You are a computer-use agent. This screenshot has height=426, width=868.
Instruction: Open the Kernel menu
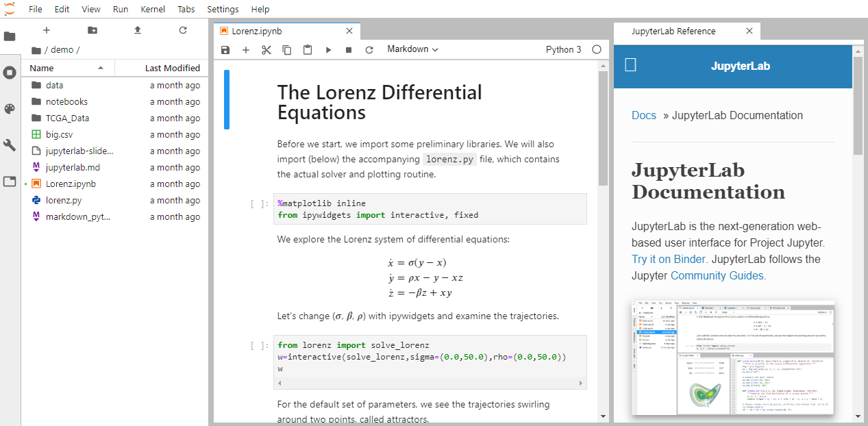(153, 9)
